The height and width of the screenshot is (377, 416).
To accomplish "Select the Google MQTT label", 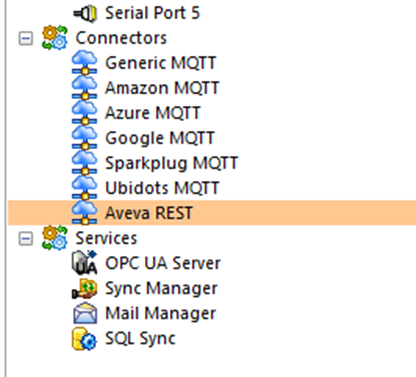I will 160,138.
